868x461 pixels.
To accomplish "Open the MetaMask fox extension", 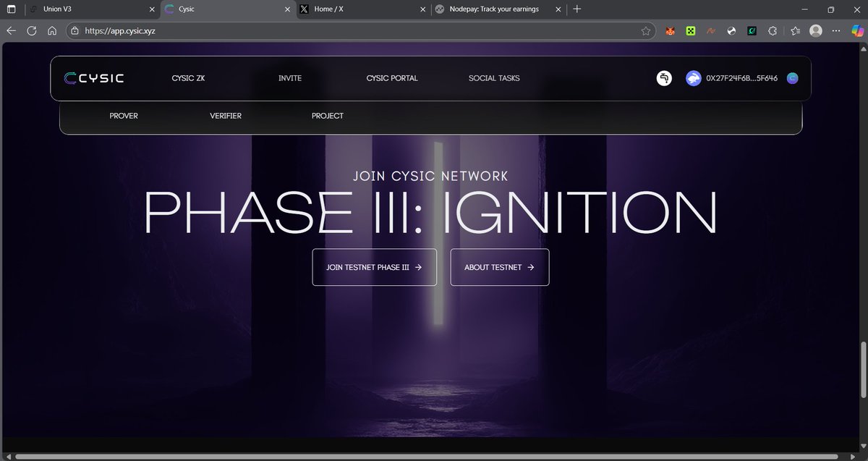I will pyautogui.click(x=670, y=31).
